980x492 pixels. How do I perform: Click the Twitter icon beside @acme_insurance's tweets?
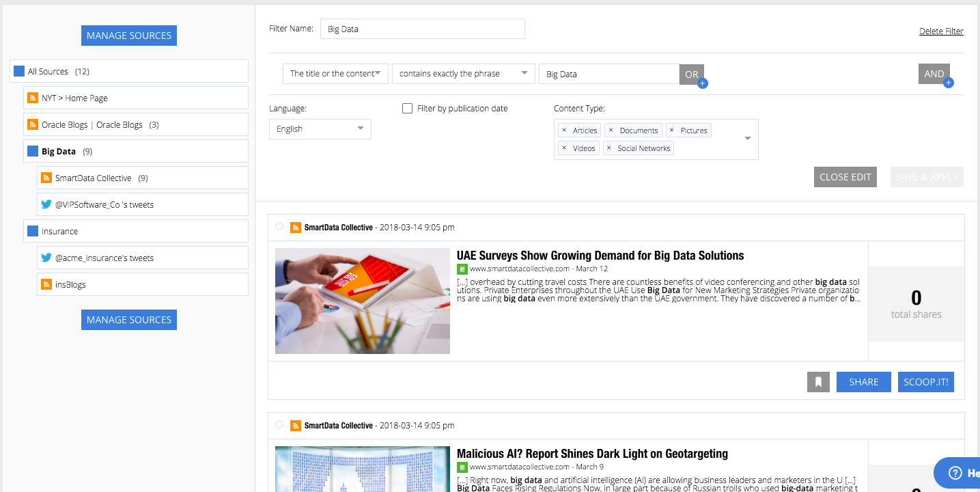pyautogui.click(x=46, y=258)
